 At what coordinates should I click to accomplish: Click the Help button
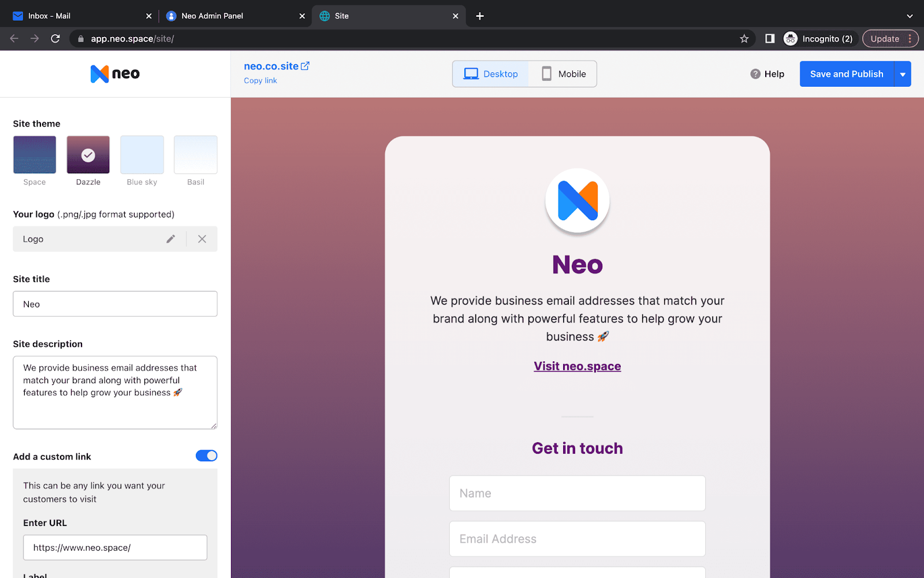click(x=767, y=74)
